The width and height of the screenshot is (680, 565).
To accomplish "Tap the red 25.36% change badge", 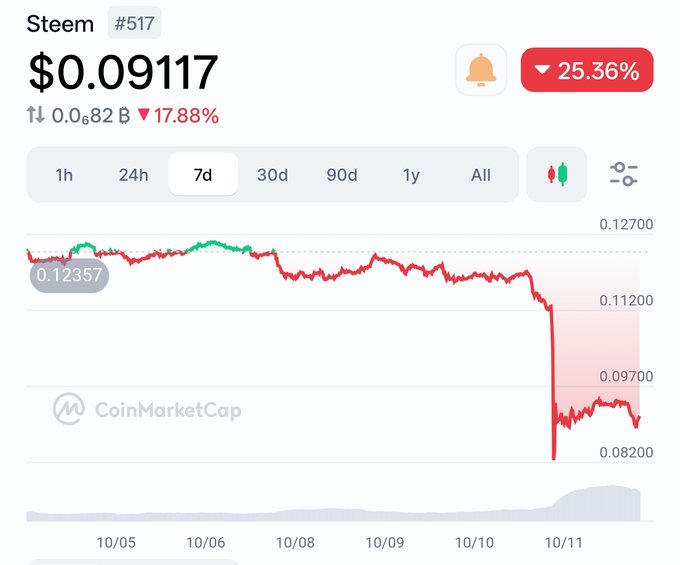I will click(x=587, y=70).
